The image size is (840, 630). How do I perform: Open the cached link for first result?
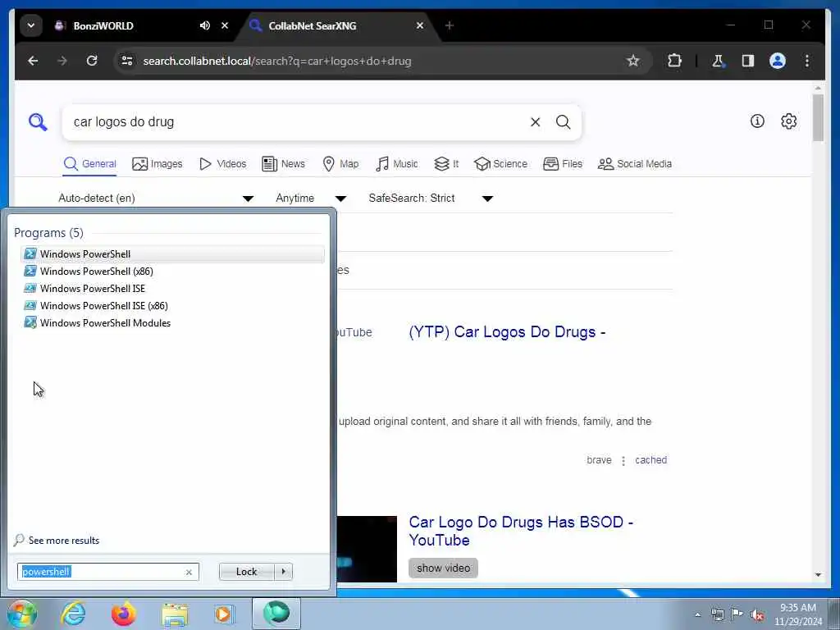pos(651,460)
